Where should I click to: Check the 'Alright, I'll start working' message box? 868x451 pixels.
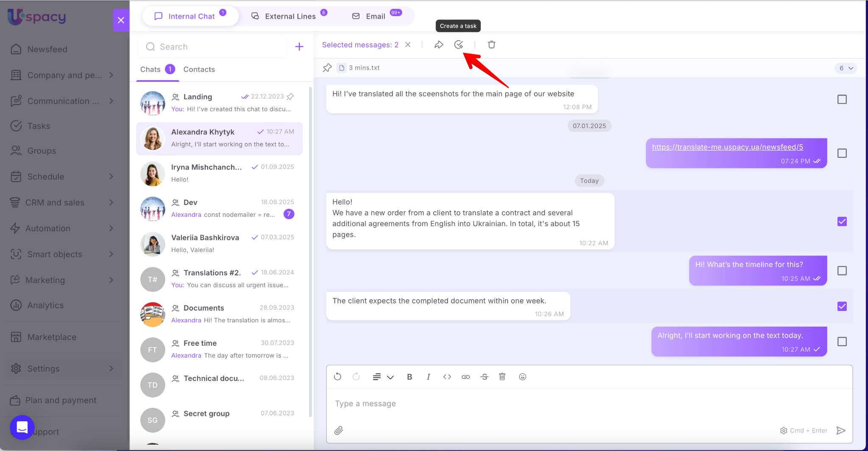pos(842,342)
